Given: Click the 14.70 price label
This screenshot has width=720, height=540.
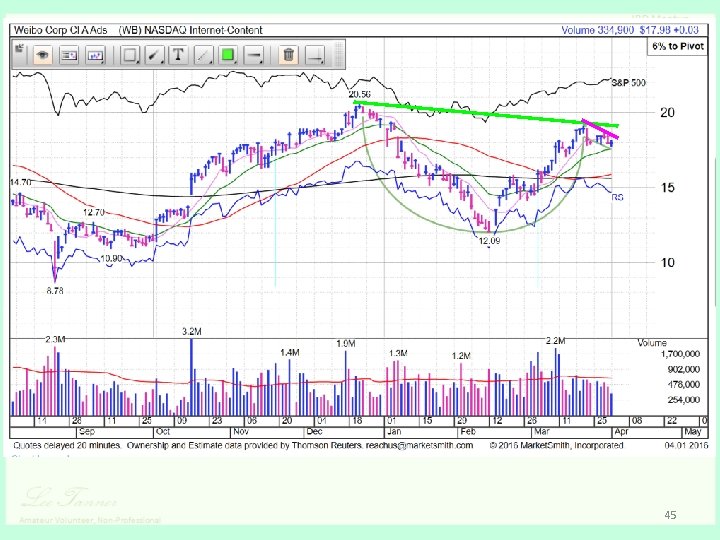Looking at the screenshot, I should [x=20, y=183].
